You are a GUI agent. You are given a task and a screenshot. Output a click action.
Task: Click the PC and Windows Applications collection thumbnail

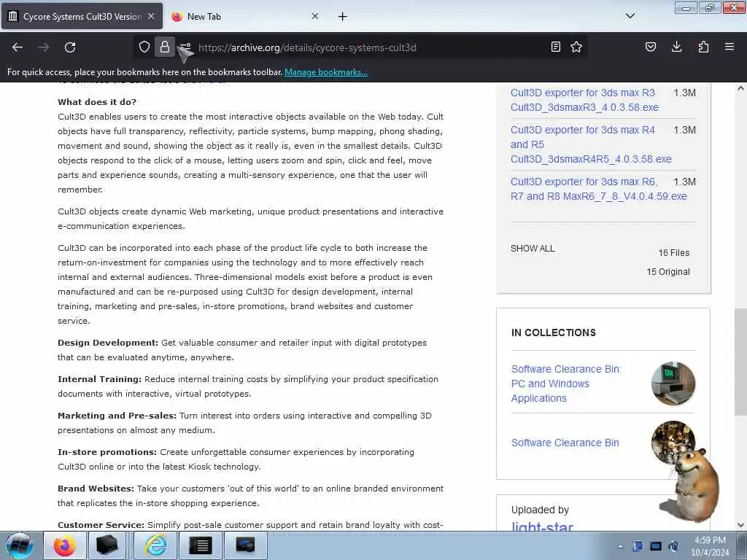tap(673, 384)
